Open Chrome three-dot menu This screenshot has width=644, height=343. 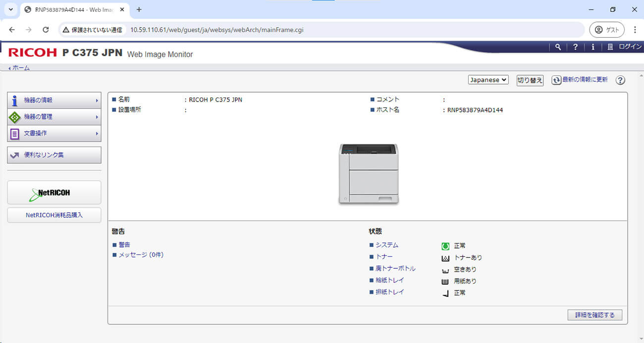click(635, 30)
